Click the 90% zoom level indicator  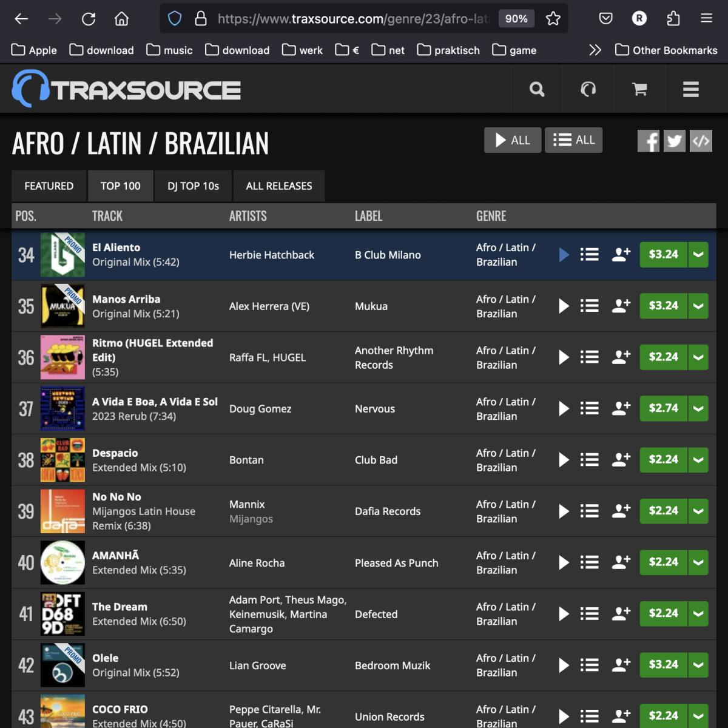coord(516,19)
